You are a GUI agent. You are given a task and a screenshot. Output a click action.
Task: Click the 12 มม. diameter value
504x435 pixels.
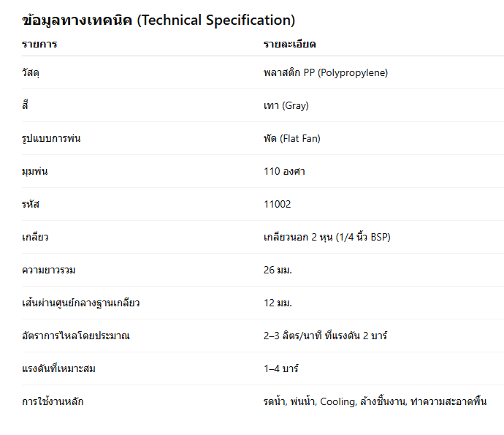(x=278, y=303)
